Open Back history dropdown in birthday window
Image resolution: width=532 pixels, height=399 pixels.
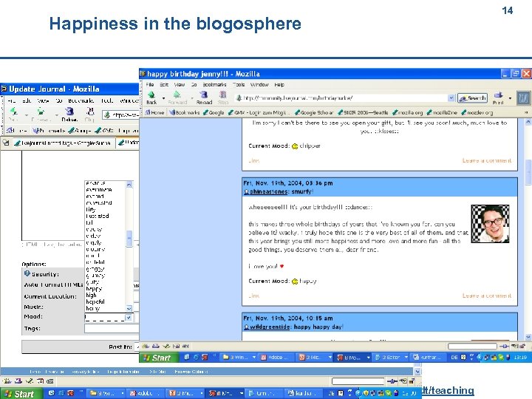[x=163, y=98]
